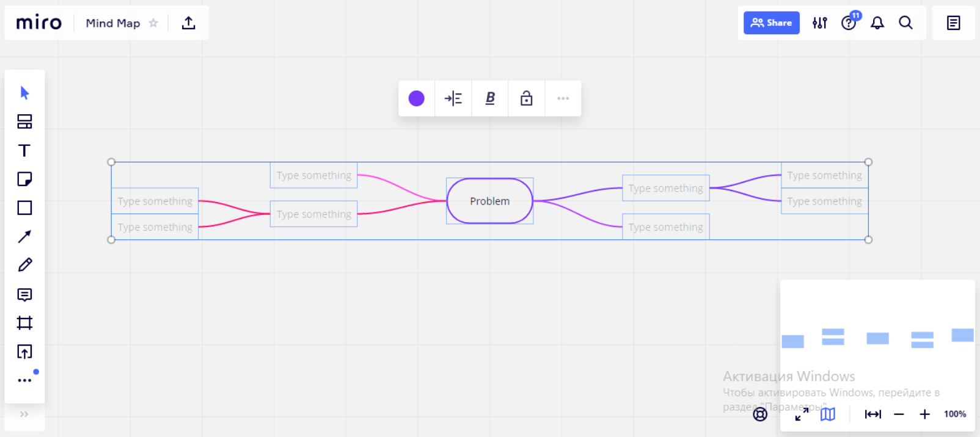The height and width of the screenshot is (437, 980).
Task: Toggle the minimap using map icon
Action: click(x=828, y=414)
